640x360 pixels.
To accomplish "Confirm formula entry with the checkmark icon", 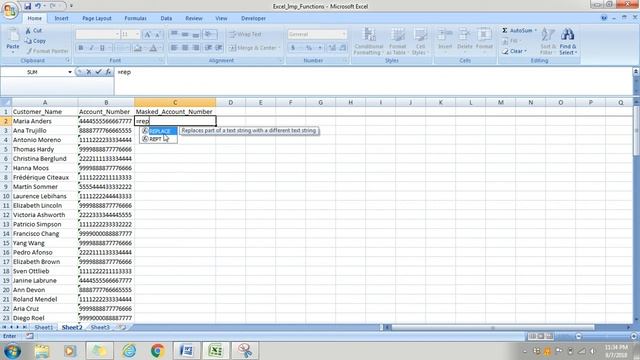I will tap(98, 72).
